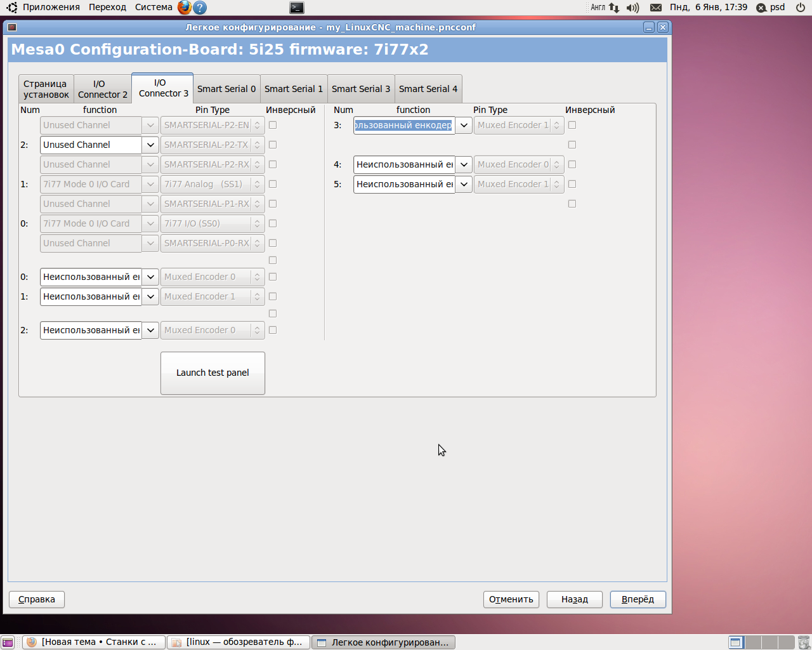The image size is (812, 650).
Task: Open the clock showing Пнд, 6 Янв, 17:39
Action: 709,8
